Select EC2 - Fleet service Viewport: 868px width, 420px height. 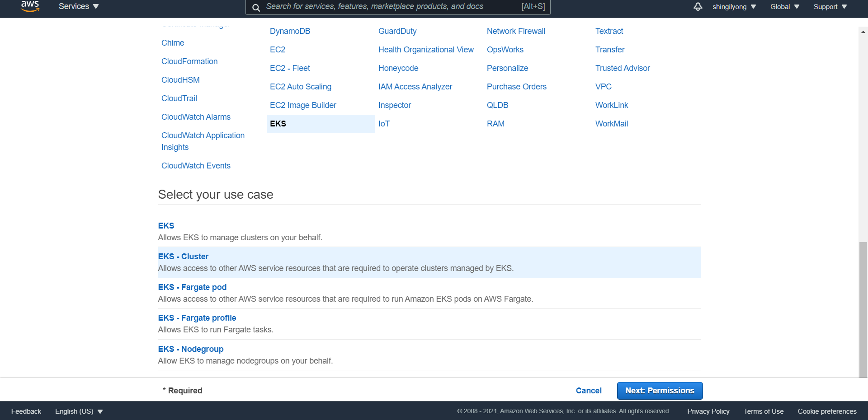290,68
